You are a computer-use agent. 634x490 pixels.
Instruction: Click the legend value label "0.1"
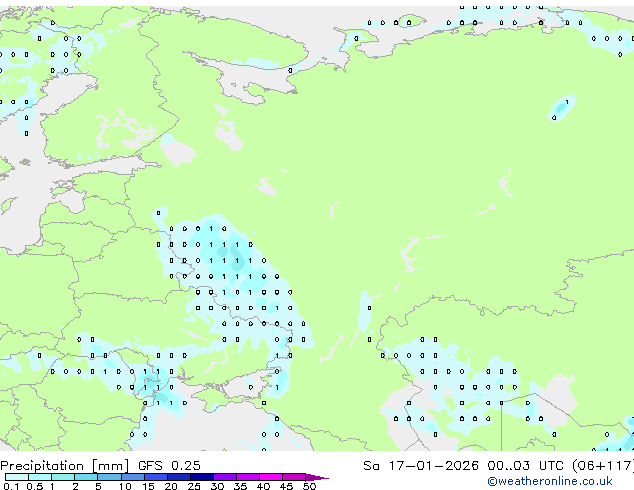pos(11,486)
